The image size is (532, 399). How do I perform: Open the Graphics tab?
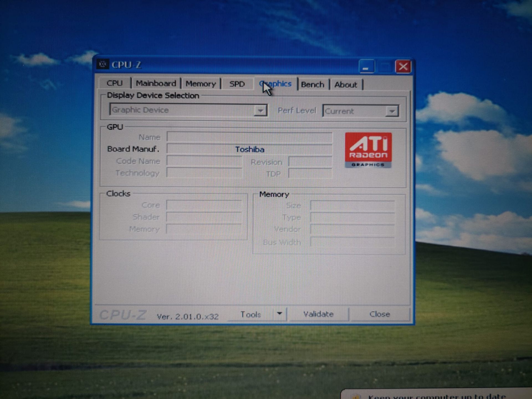[275, 84]
